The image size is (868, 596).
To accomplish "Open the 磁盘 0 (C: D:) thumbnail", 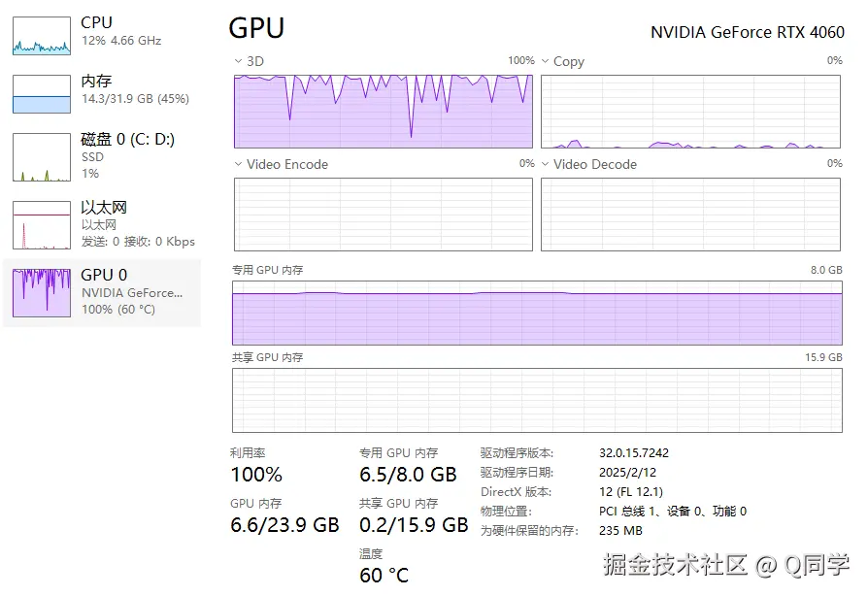I will (42, 157).
